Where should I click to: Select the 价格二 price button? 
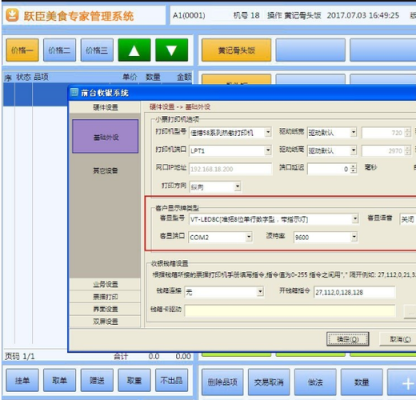coord(60,50)
